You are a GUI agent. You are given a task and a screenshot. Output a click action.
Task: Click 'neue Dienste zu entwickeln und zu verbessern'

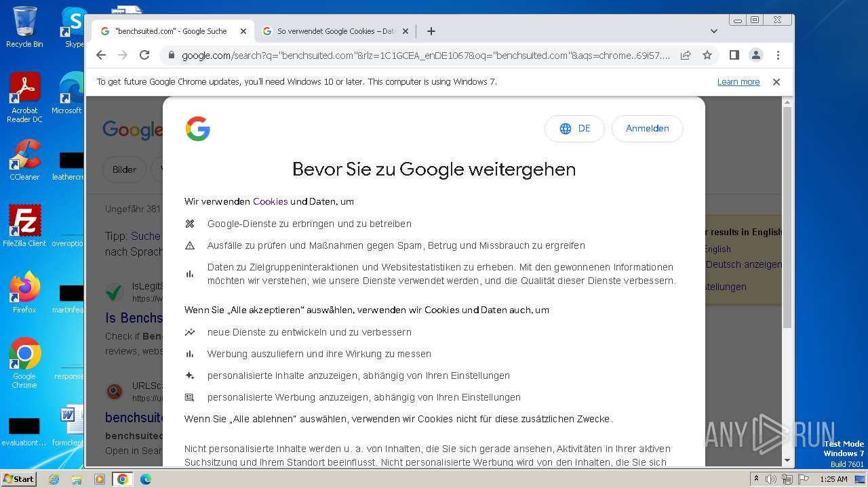tap(309, 332)
